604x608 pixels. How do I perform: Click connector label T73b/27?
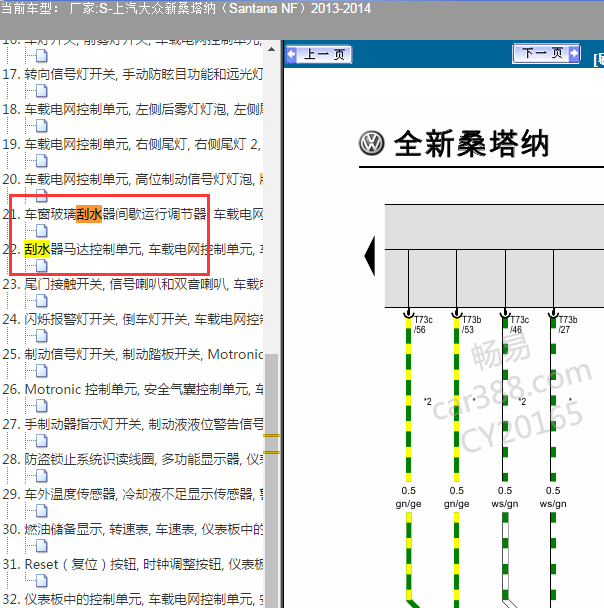click(x=568, y=325)
